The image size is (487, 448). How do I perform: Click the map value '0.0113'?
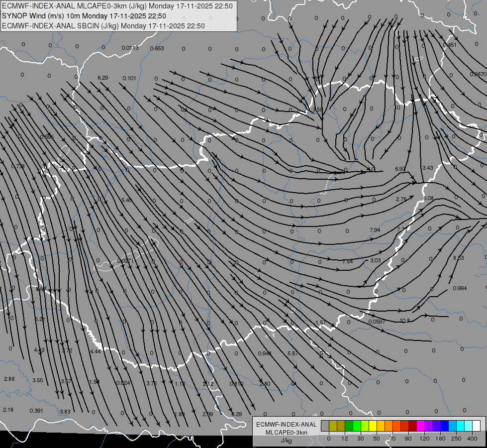point(130,48)
